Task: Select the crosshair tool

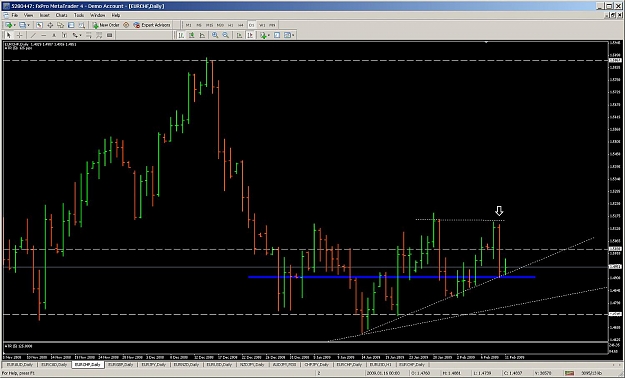Action: click(x=19, y=35)
